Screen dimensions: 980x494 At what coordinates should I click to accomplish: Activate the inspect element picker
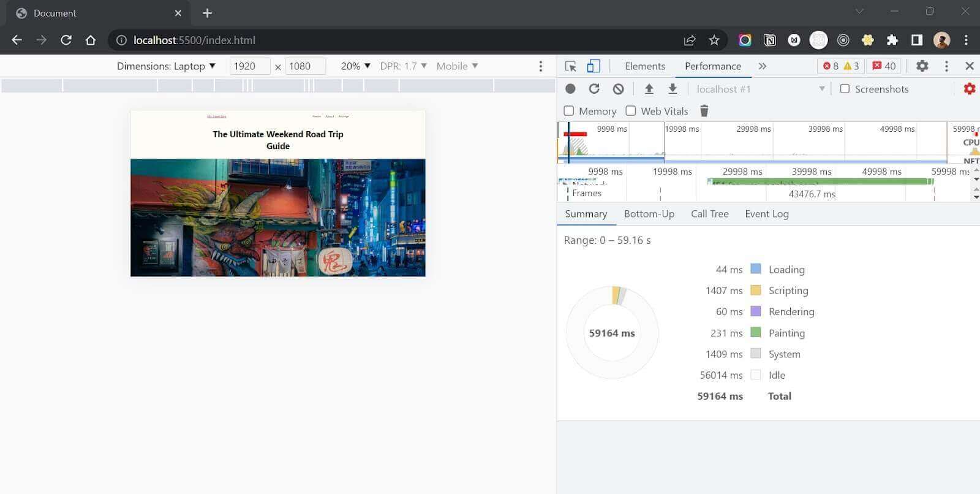tap(571, 66)
